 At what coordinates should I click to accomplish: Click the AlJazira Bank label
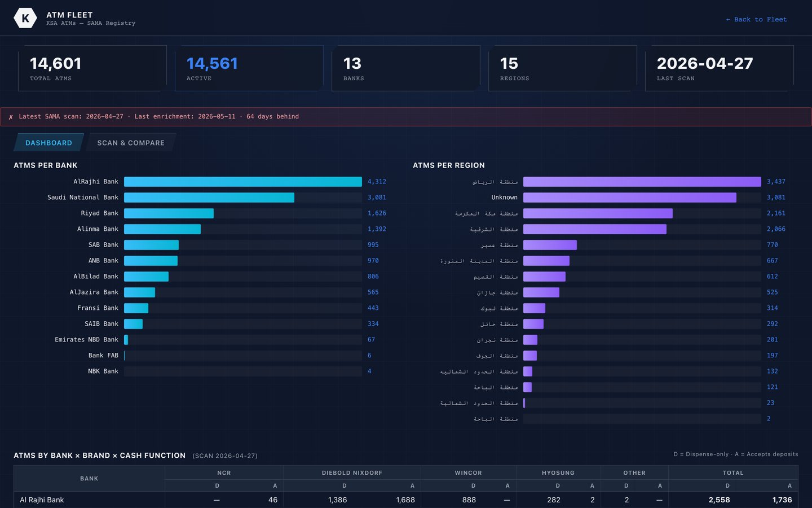click(94, 292)
